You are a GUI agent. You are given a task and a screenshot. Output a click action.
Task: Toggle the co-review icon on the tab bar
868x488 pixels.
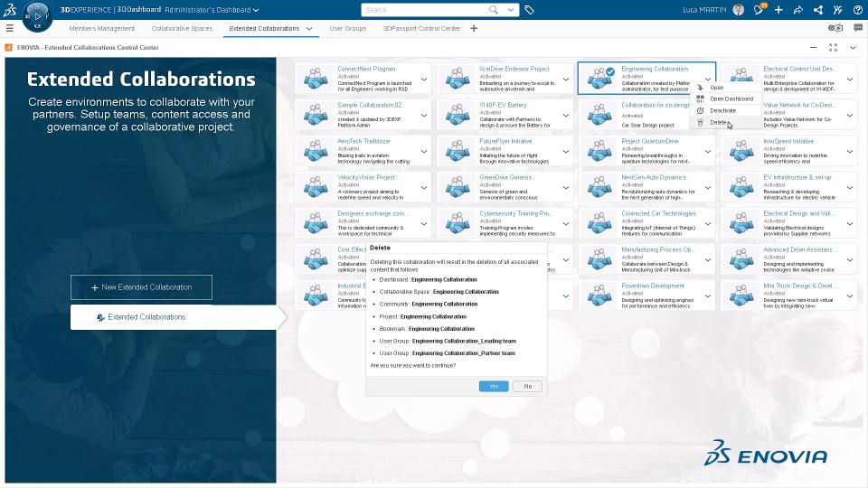(x=835, y=28)
